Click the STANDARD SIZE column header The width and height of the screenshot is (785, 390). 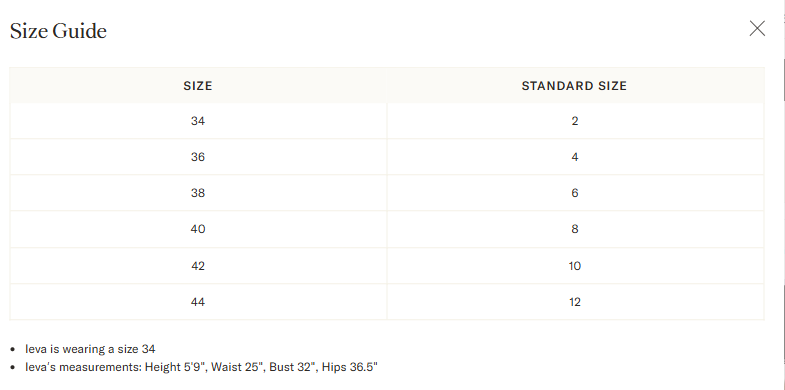pos(575,86)
